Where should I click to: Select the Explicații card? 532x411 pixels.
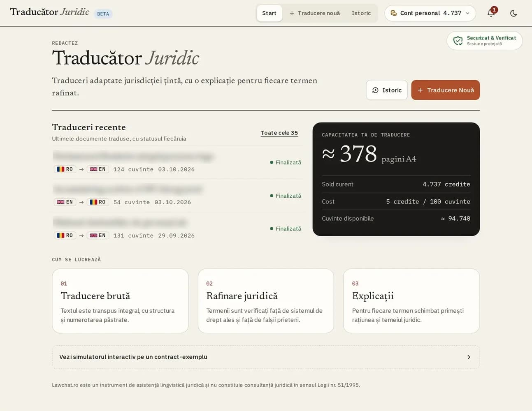tap(411, 301)
